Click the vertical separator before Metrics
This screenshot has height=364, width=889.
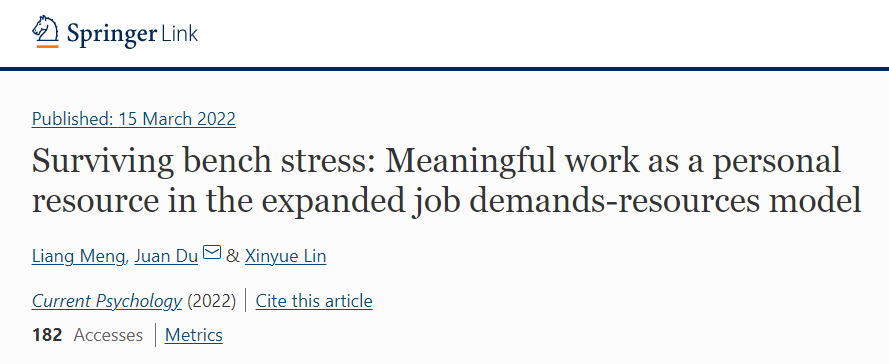(x=155, y=335)
